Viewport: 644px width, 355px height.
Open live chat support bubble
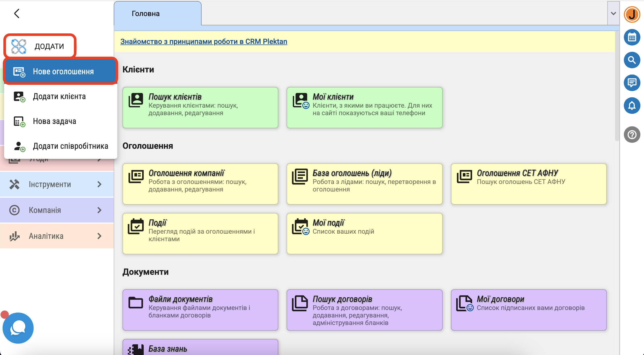point(18,328)
